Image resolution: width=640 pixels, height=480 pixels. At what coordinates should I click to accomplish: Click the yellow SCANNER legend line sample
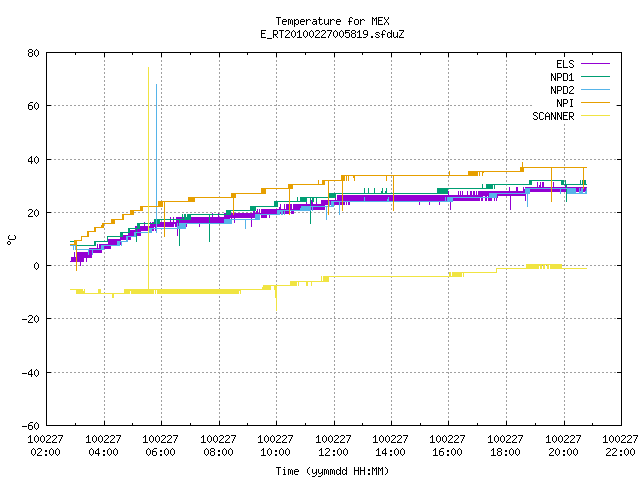click(x=596, y=116)
